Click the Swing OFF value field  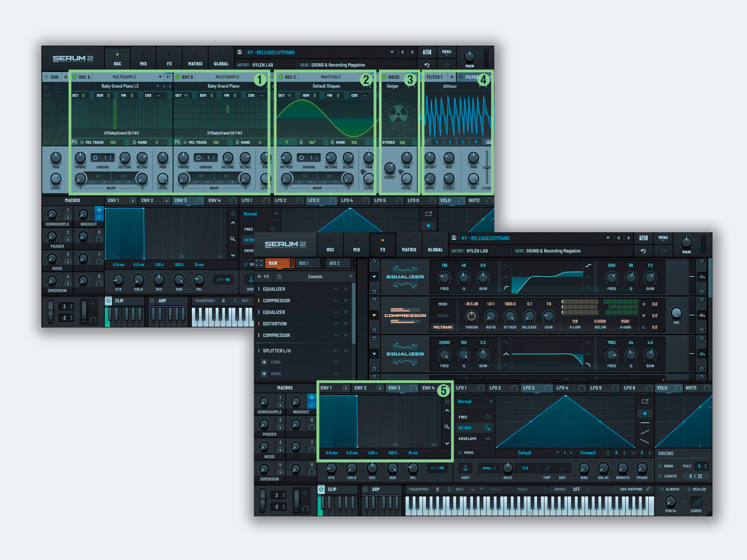click(576, 489)
